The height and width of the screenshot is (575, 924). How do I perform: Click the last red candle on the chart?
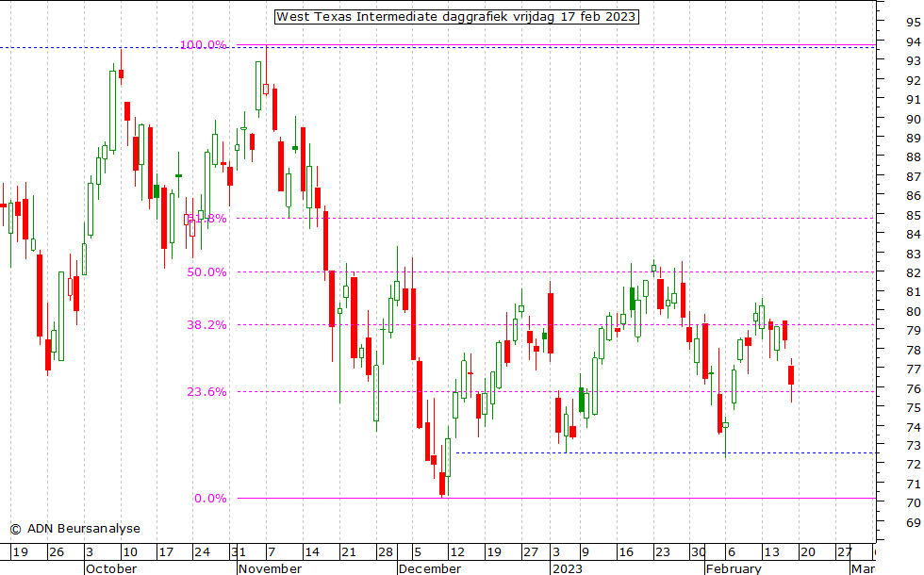[792, 375]
